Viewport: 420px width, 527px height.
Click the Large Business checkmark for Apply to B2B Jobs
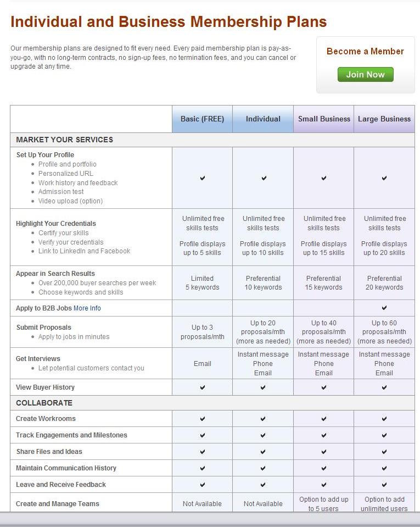[x=384, y=308]
